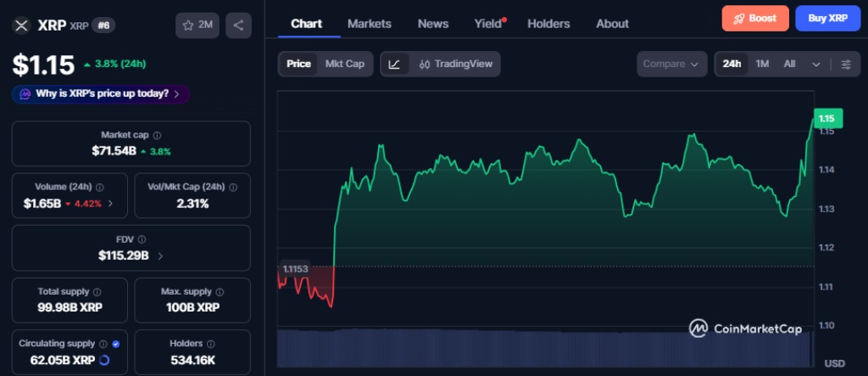Select All time range

click(789, 65)
